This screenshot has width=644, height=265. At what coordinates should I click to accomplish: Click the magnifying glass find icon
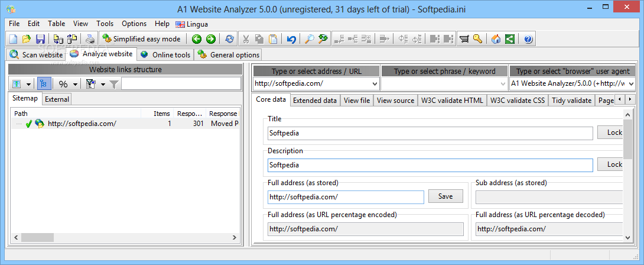click(x=309, y=39)
